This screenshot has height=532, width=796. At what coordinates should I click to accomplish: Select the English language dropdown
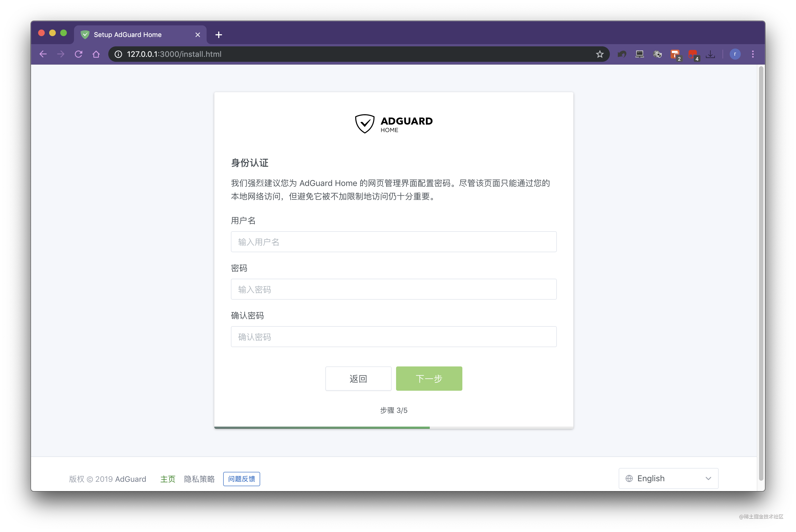[670, 478]
